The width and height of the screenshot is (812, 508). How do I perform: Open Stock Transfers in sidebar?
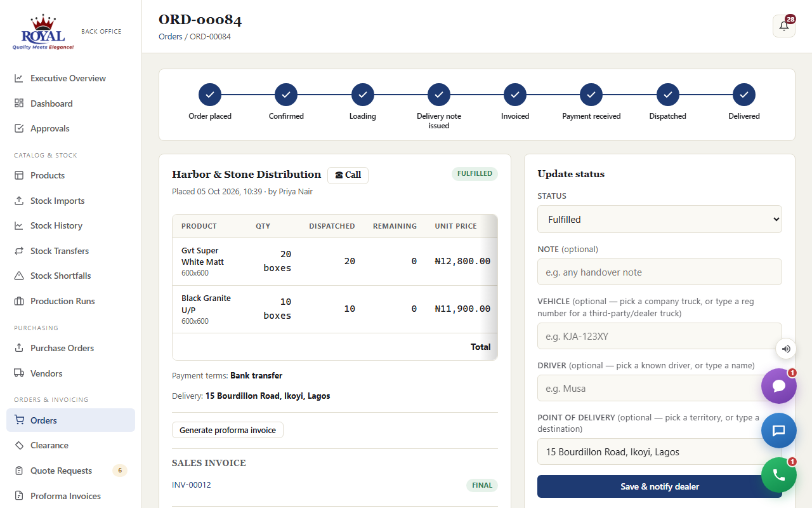click(x=70, y=251)
